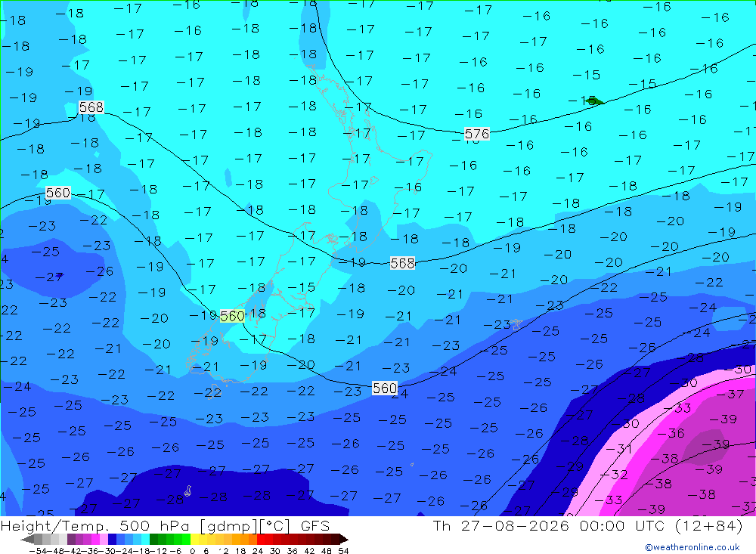This screenshot has width=756, height=554.
Task: Click the 'Height/Temp.' title text
Action: tap(55, 526)
